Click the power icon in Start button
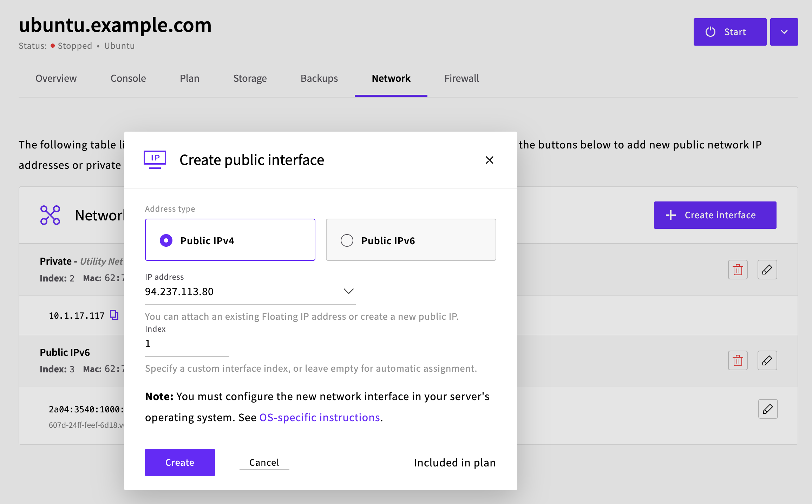 (710, 32)
